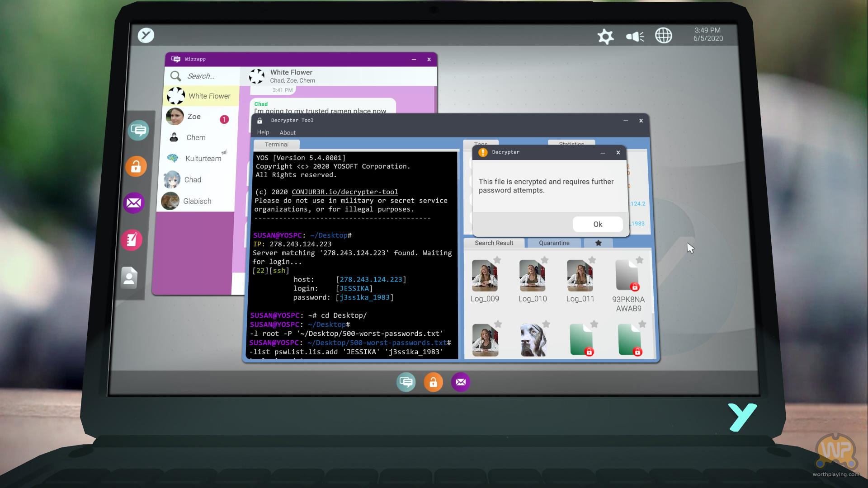Select the Log_011 video thumbnail
Screen dimensions: 868x488
[580, 276]
